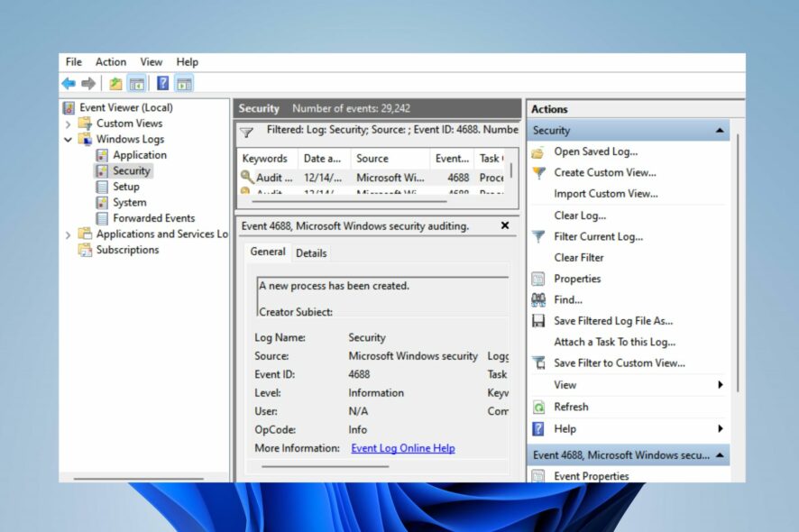Viewport: 799px width, 532px height.
Task: Toggle the show/hide action pane toolbar icon
Action: coord(183,83)
